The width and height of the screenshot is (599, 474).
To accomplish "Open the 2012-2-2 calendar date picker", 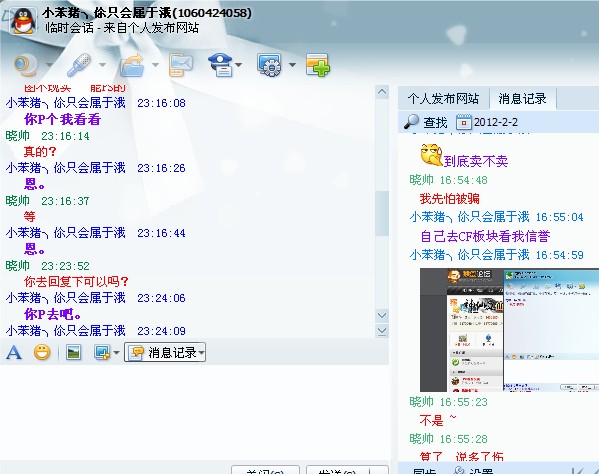I will click(x=487, y=122).
